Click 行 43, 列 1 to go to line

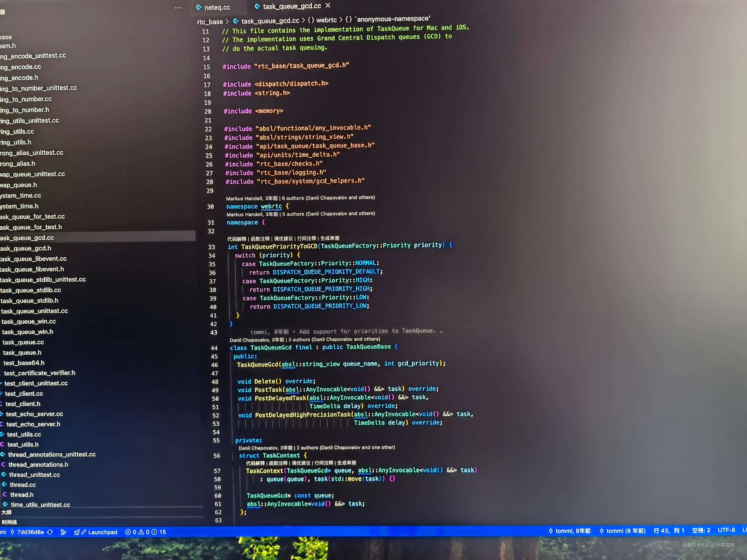tap(669, 531)
